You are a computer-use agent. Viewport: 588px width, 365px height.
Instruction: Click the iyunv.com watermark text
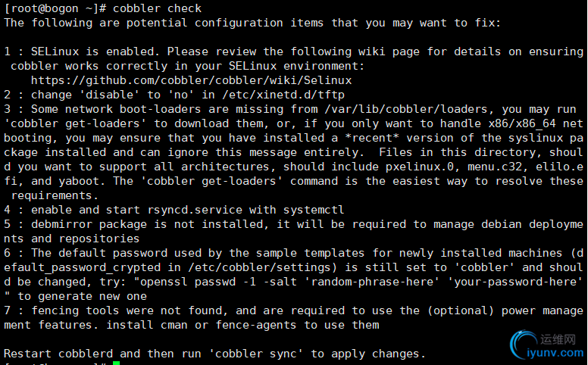click(555, 353)
